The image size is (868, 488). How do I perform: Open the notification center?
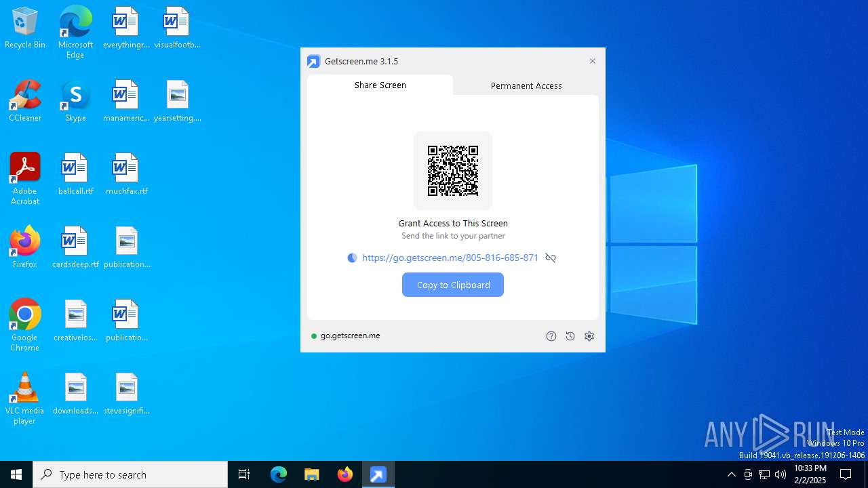pyautogui.click(x=846, y=474)
